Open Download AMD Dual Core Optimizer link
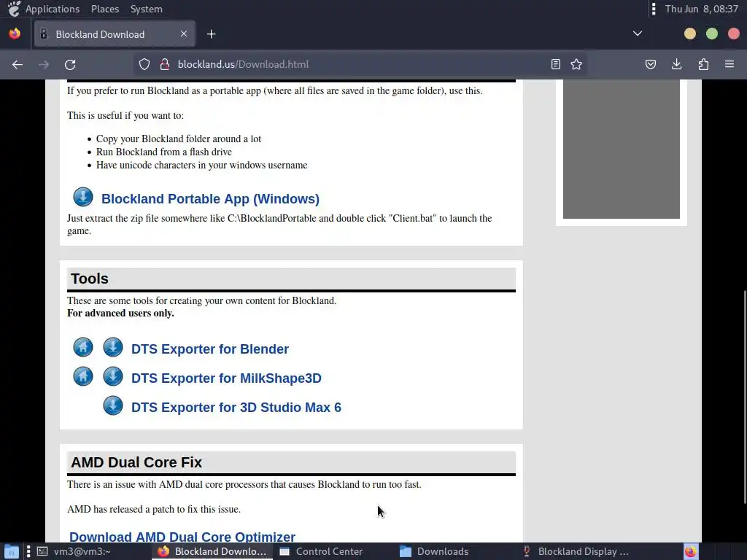This screenshot has width=747, height=560. (182, 537)
